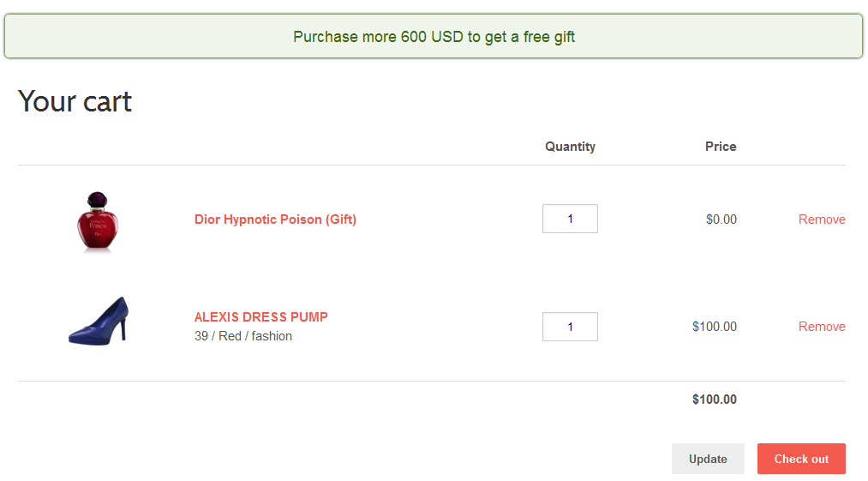Image resolution: width=868 pixels, height=481 pixels.
Task: Focus the quantity field for ALEXIS DRESS PUMP
Action: pos(570,327)
